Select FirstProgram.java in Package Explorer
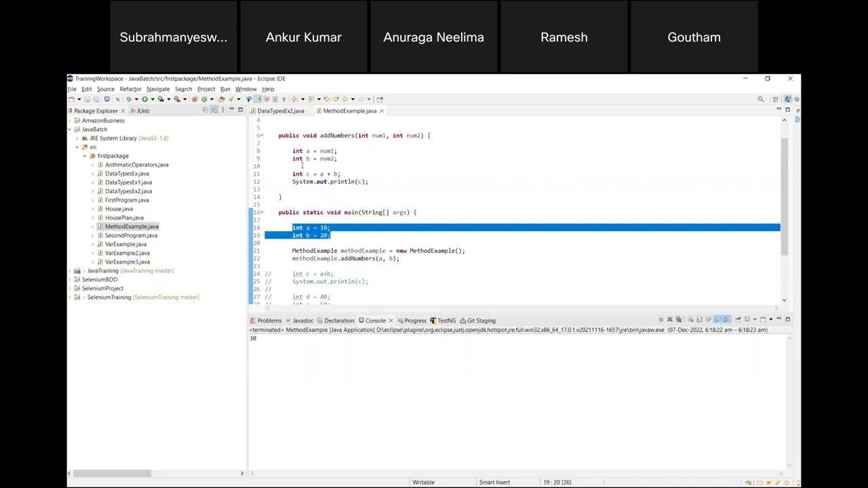The image size is (868, 488). [x=127, y=200]
